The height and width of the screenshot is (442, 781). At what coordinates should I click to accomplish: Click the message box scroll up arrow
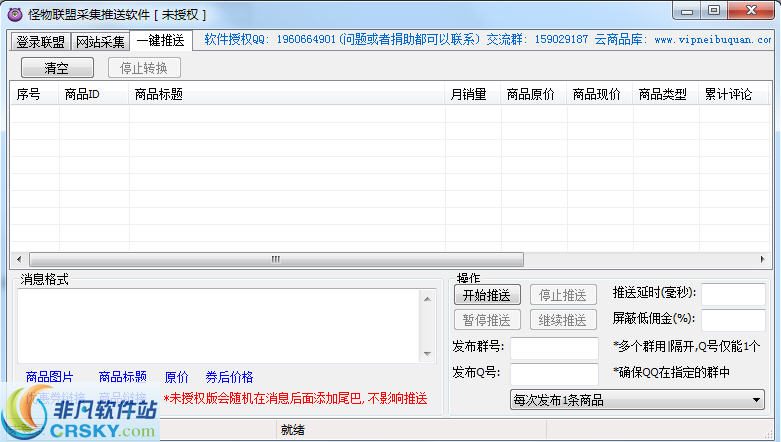427,299
